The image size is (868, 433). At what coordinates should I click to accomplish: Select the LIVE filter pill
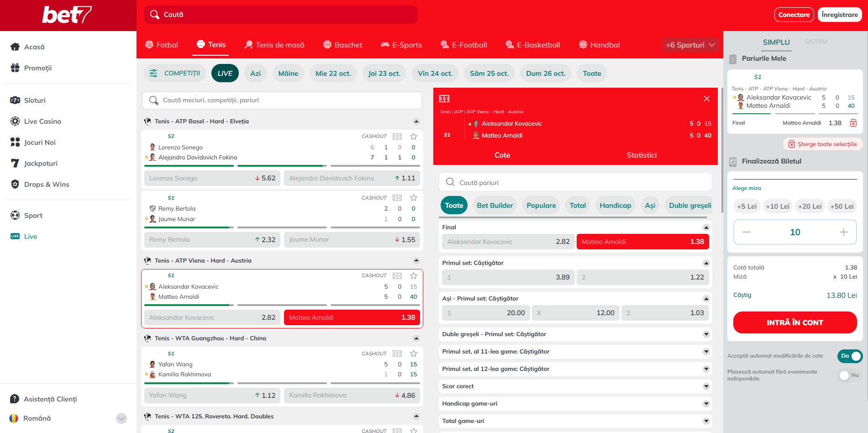click(225, 74)
